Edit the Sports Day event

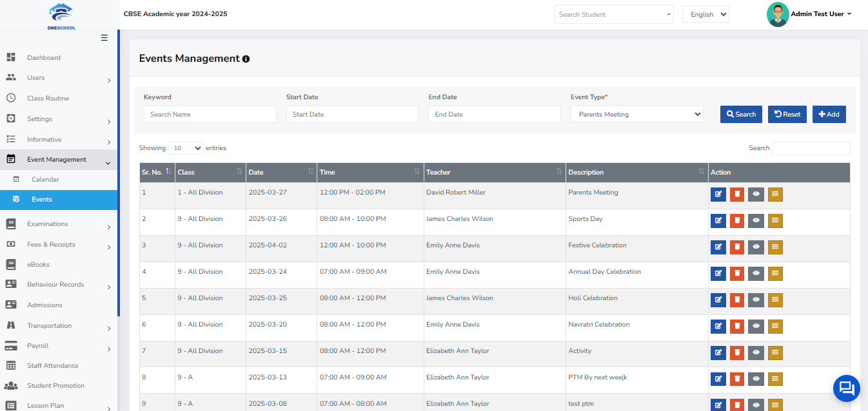click(x=718, y=221)
